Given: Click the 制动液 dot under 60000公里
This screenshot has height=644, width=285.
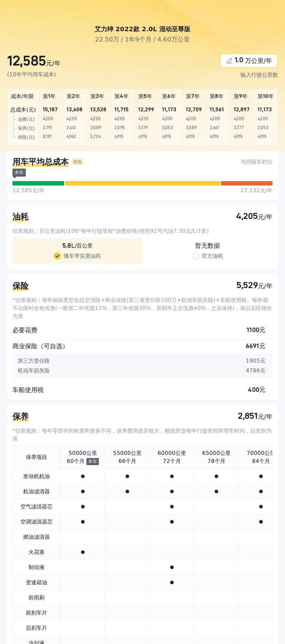Looking at the screenshot, I should (x=172, y=567).
